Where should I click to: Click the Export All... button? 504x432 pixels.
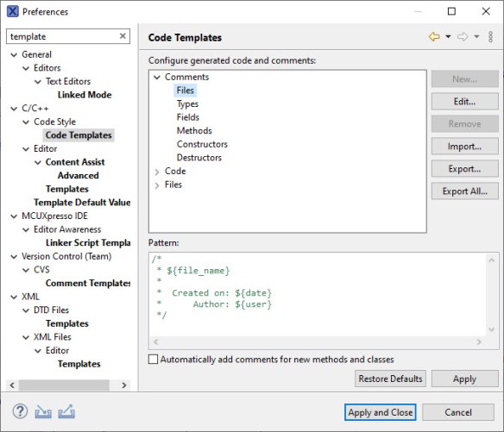point(465,191)
